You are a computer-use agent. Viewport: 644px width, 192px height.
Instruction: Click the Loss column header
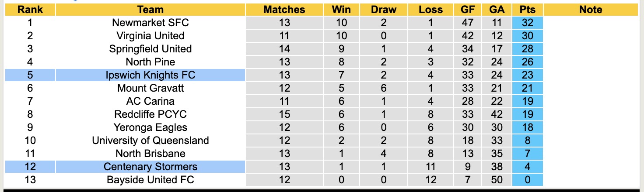(x=430, y=10)
